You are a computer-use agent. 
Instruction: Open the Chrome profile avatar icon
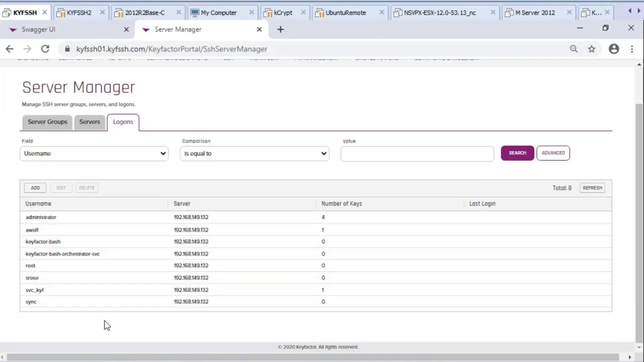[614, 49]
